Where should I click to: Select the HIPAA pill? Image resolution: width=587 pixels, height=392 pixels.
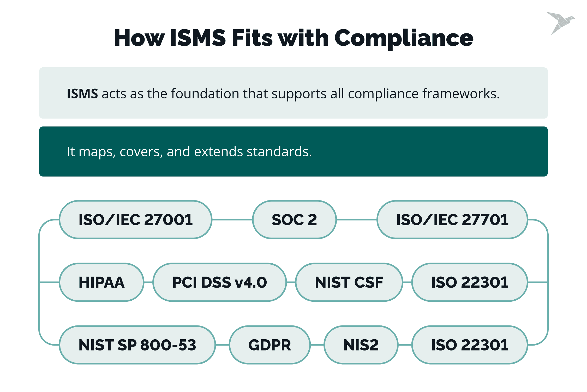pos(101,282)
